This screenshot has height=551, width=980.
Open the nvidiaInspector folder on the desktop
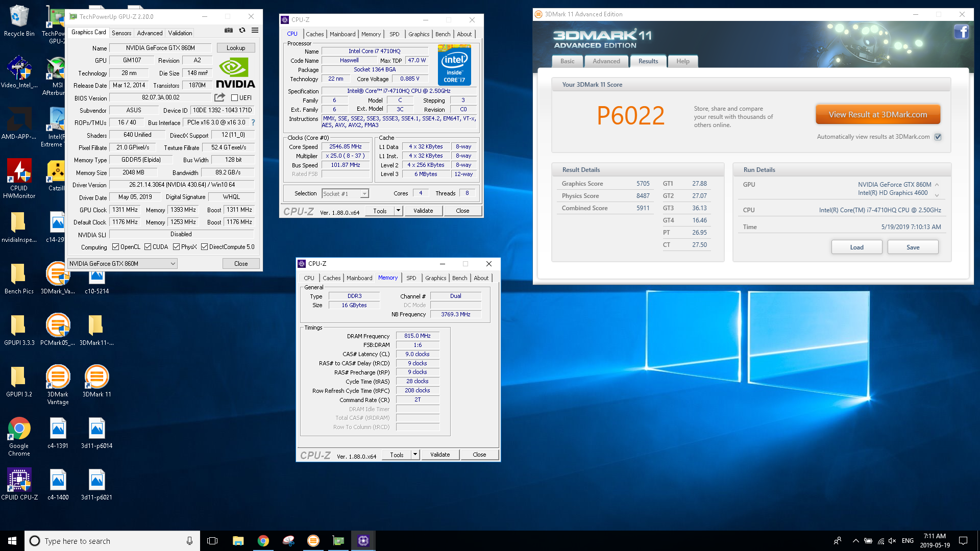[x=19, y=227]
